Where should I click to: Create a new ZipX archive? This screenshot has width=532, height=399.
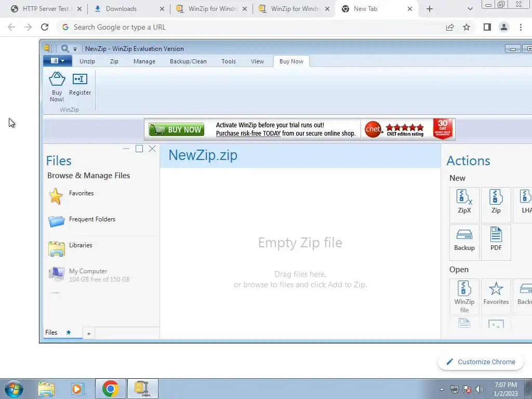(x=464, y=205)
